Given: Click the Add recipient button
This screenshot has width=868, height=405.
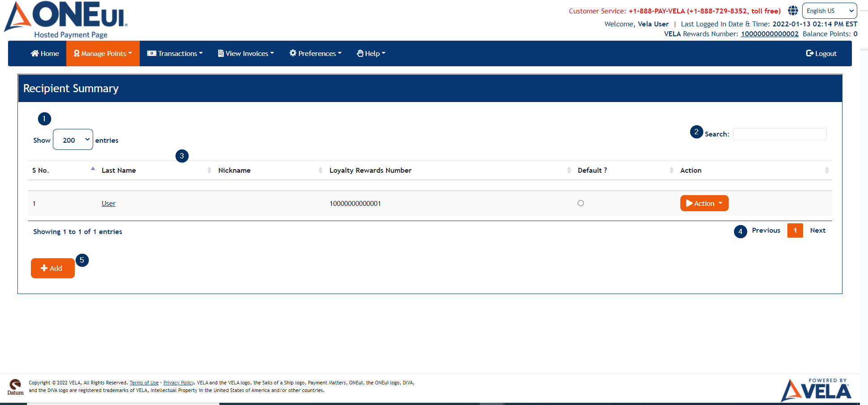Looking at the screenshot, I should [x=52, y=268].
